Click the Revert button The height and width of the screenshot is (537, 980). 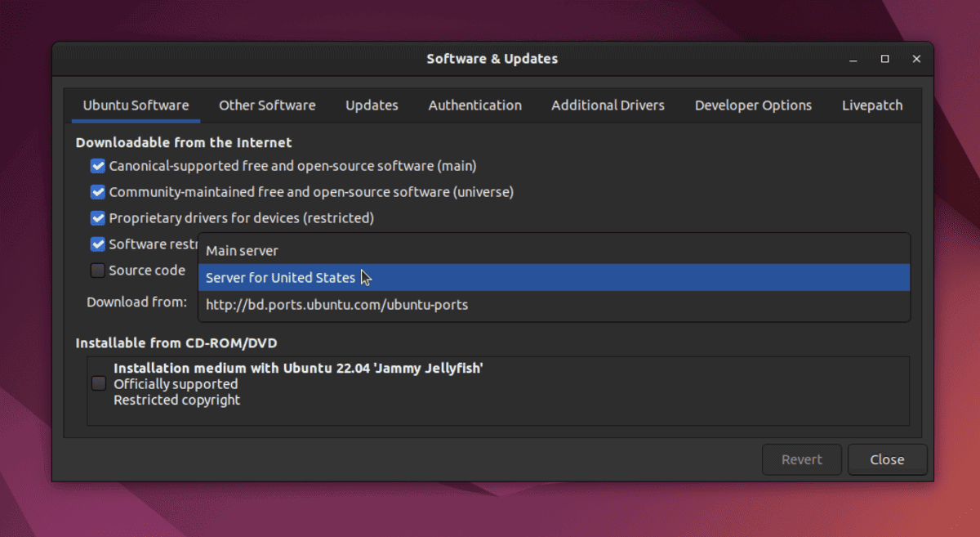click(x=802, y=459)
